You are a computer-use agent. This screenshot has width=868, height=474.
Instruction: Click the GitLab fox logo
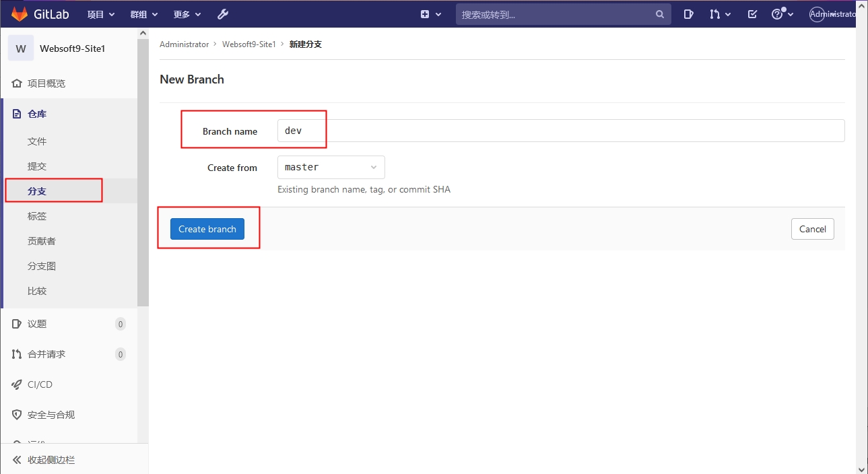(x=20, y=14)
